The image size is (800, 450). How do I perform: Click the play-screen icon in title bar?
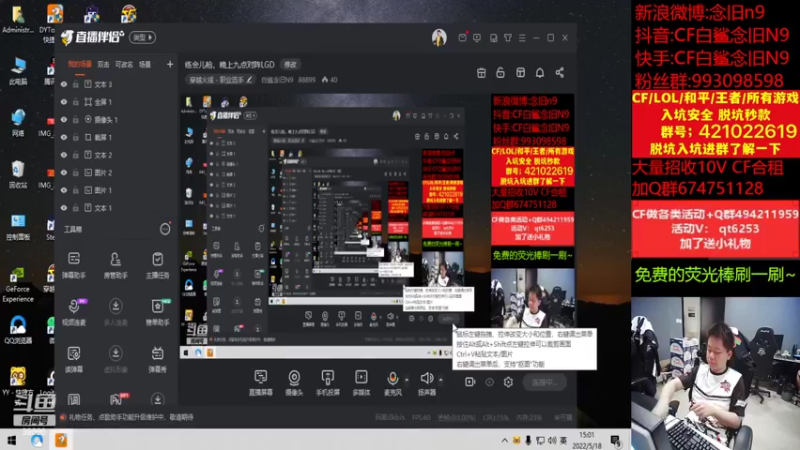point(477,38)
